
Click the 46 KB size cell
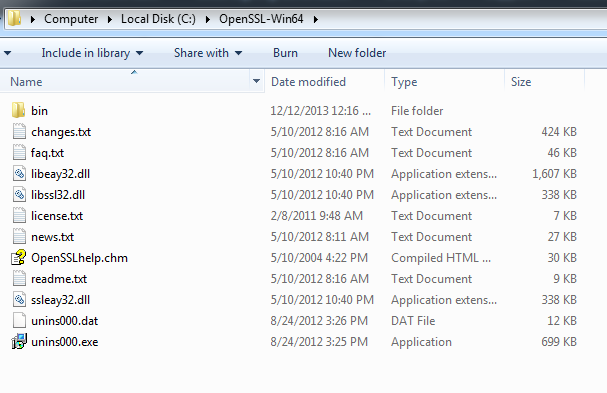(x=562, y=153)
